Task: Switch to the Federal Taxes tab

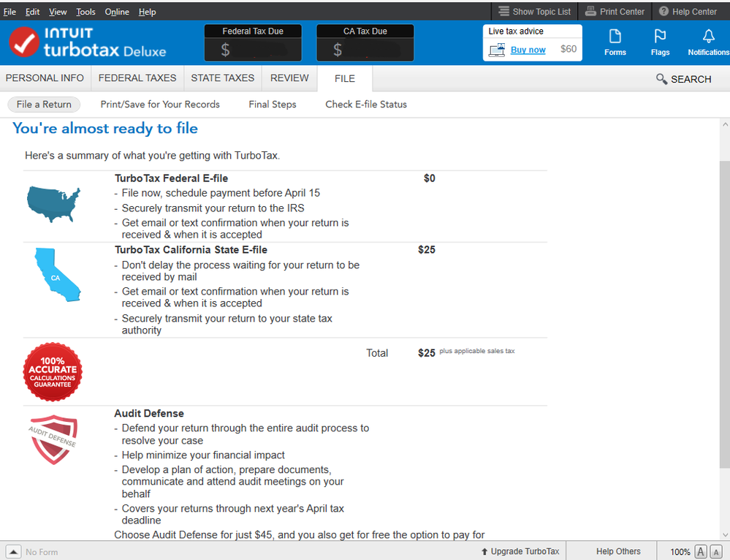Action: (x=137, y=78)
